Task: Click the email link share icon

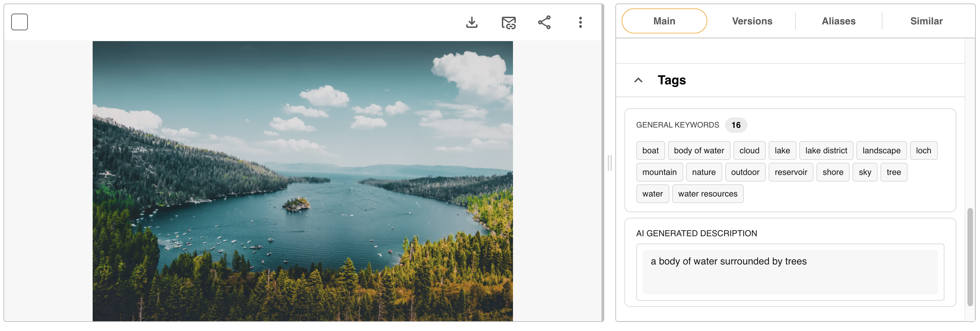Action: [x=509, y=22]
